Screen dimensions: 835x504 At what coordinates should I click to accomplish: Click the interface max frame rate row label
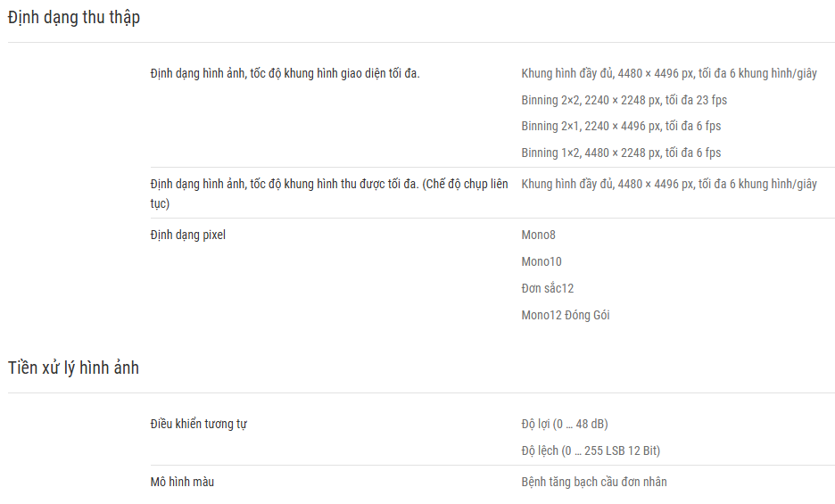[x=285, y=73]
